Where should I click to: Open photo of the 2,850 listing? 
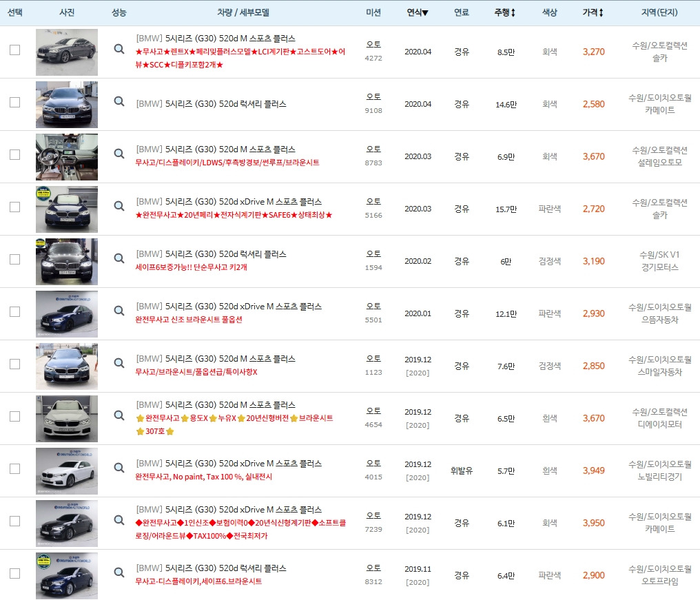(67, 366)
